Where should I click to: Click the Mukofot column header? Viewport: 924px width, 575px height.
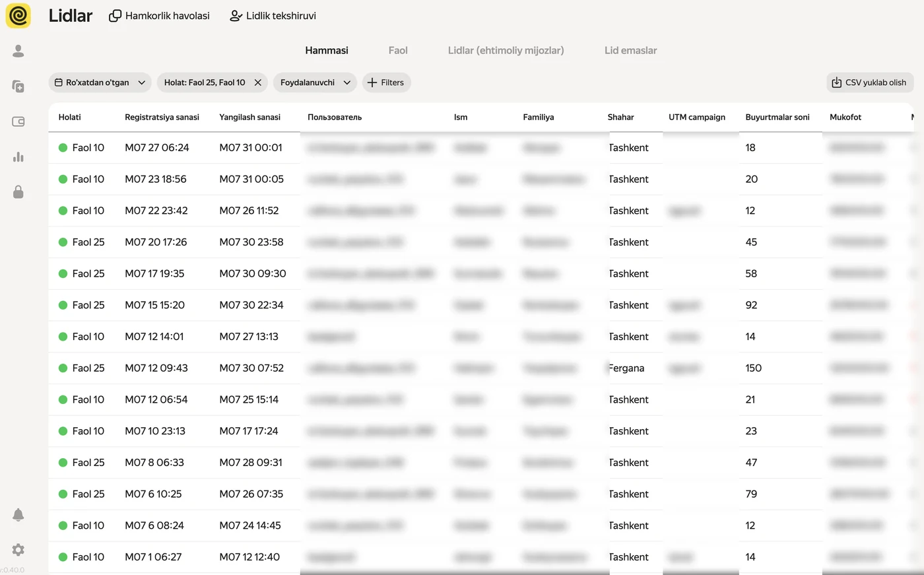pyautogui.click(x=845, y=117)
